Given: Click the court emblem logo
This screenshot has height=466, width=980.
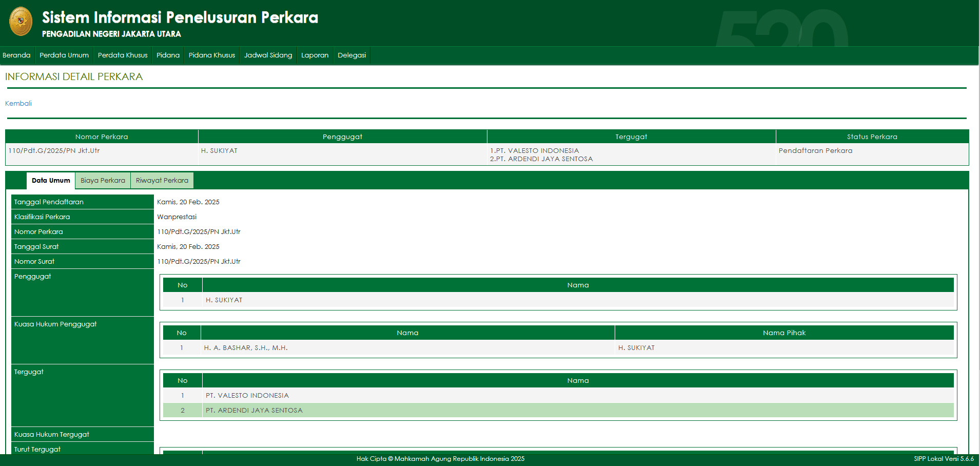Looking at the screenshot, I should point(21,22).
